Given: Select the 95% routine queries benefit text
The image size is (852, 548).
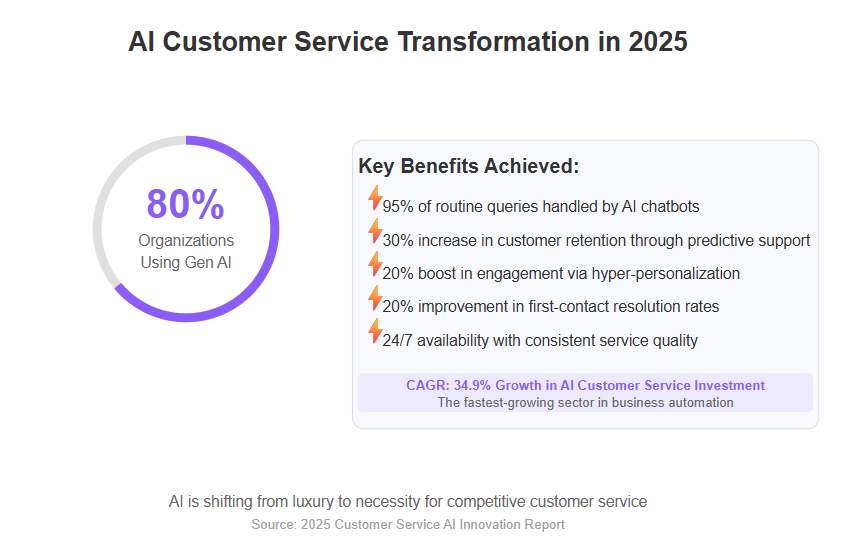Looking at the screenshot, I should [x=541, y=206].
